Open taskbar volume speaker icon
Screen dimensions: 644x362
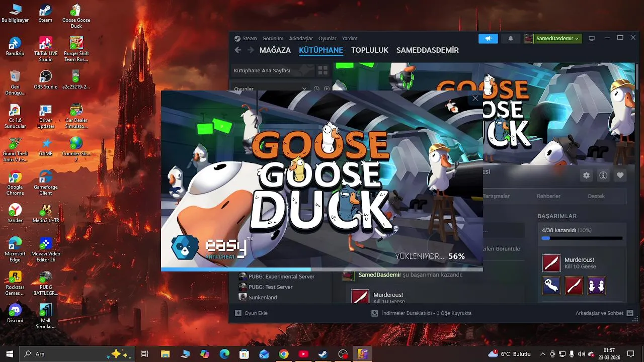coord(581,354)
